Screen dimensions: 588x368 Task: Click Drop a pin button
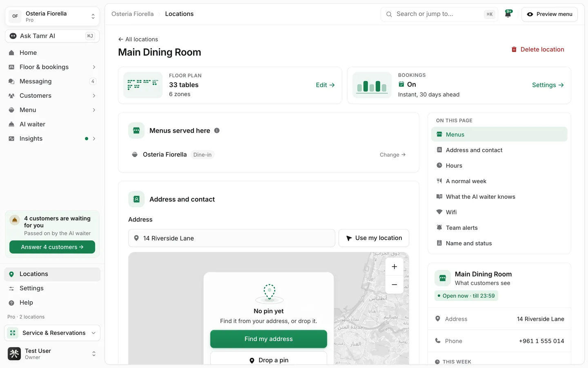pyautogui.click(x=269, y=358)
